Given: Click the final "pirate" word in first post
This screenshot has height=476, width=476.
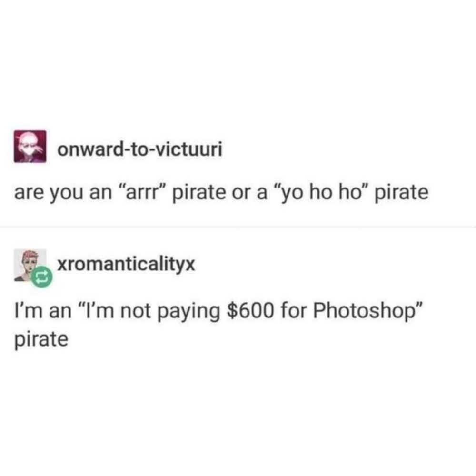Looking at the screenshot, I should tap(402, 192).
